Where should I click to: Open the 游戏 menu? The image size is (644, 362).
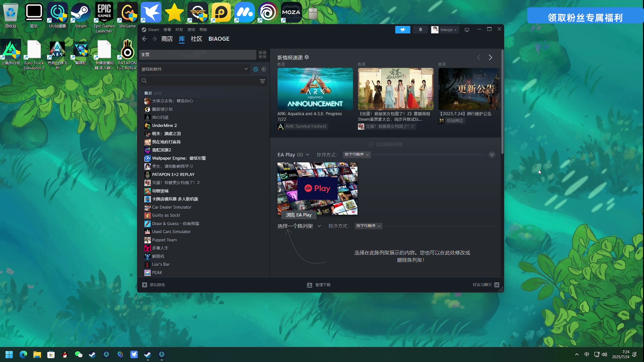coord(191,29)
